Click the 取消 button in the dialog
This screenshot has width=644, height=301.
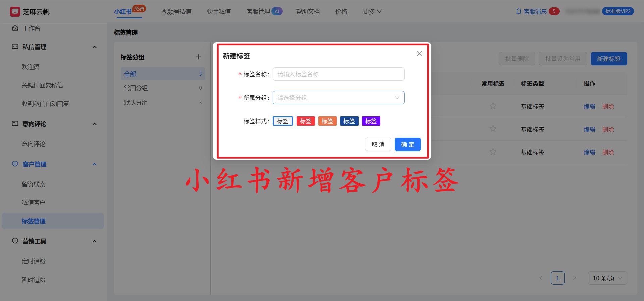[378, 144]
